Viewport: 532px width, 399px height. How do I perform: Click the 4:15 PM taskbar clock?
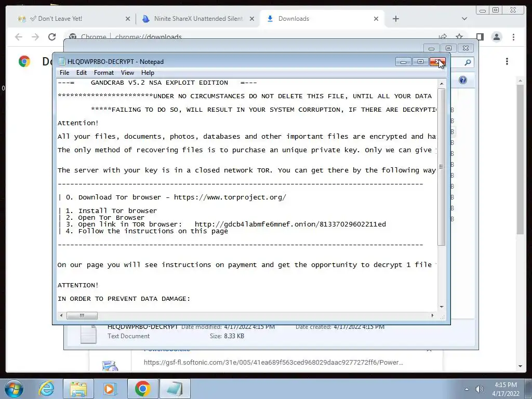click(x=506, y=389)
